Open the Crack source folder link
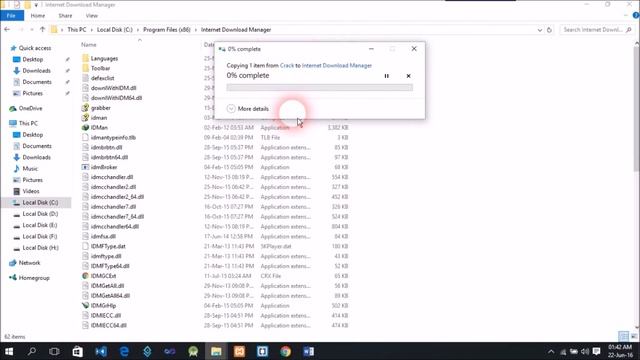The image size is (640, 360). (287, 65)
